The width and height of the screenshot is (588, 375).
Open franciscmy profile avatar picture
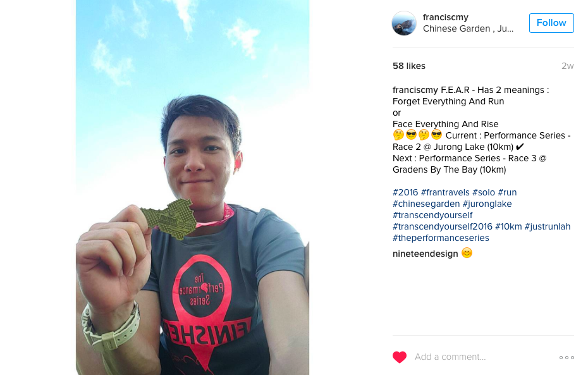click(404, 23)
